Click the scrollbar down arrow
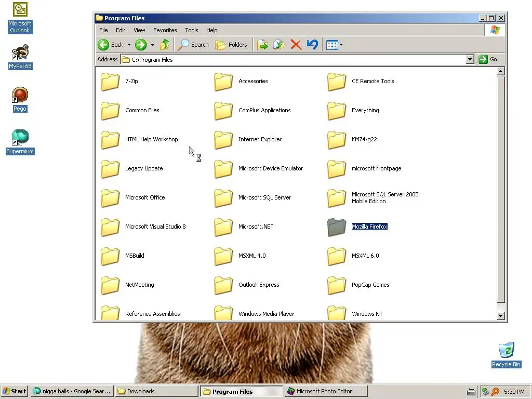The height and width of the screenshot is (399, 532). click(500, 316)
